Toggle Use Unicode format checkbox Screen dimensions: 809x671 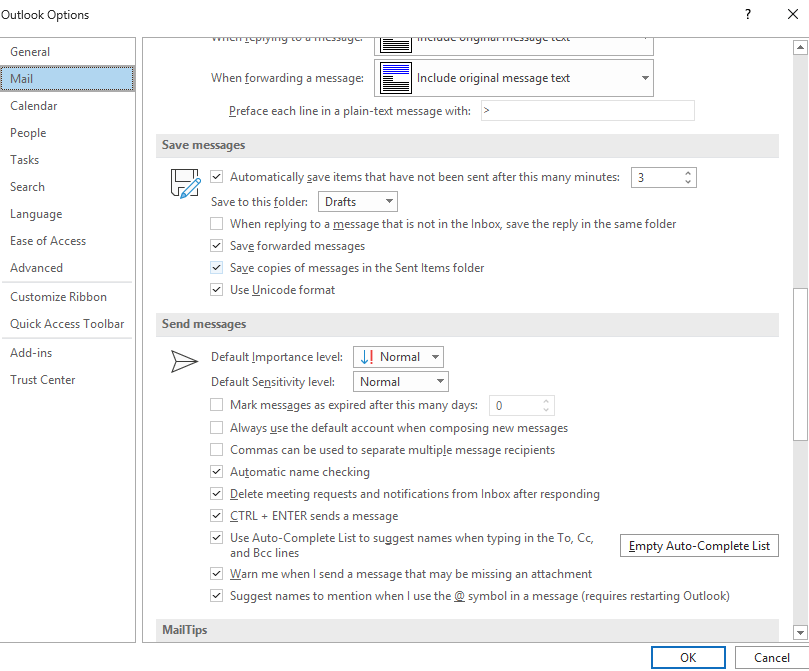(217, 290)
